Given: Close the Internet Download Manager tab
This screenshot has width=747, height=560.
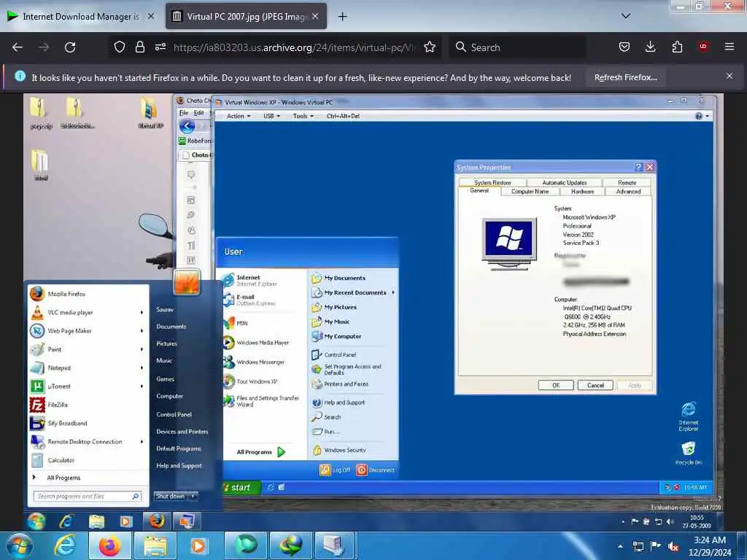Looking at the screenshot, I should 151,16.
